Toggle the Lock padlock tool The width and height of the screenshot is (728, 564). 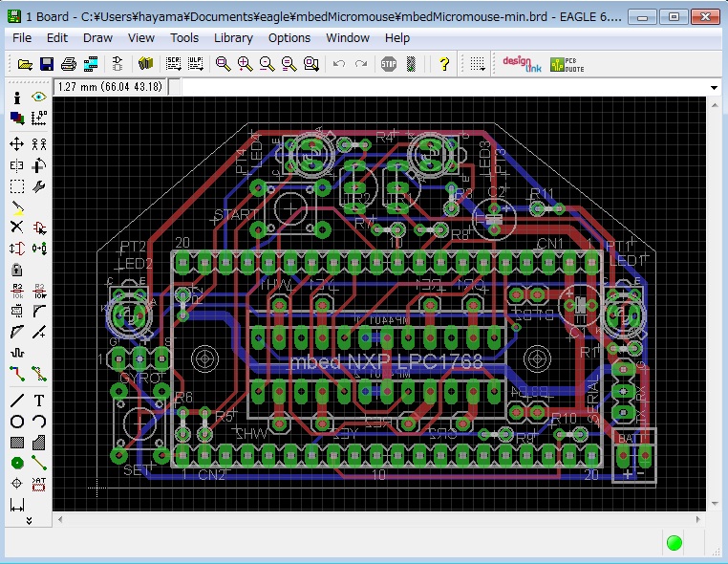click(16, 270)
